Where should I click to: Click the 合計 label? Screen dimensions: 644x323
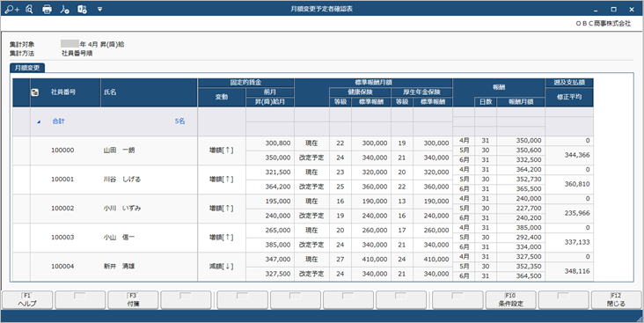click(x=58, y=121)
